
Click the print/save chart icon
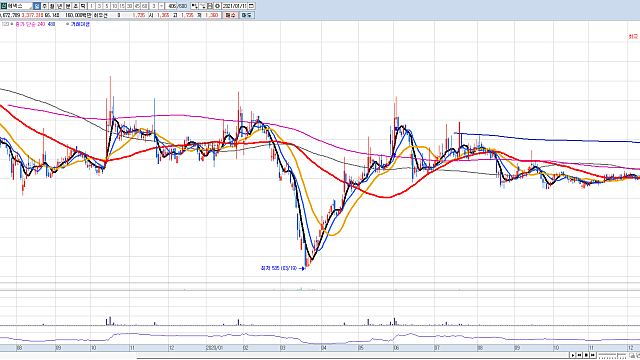pyautogui.click(x=210, y=6)
